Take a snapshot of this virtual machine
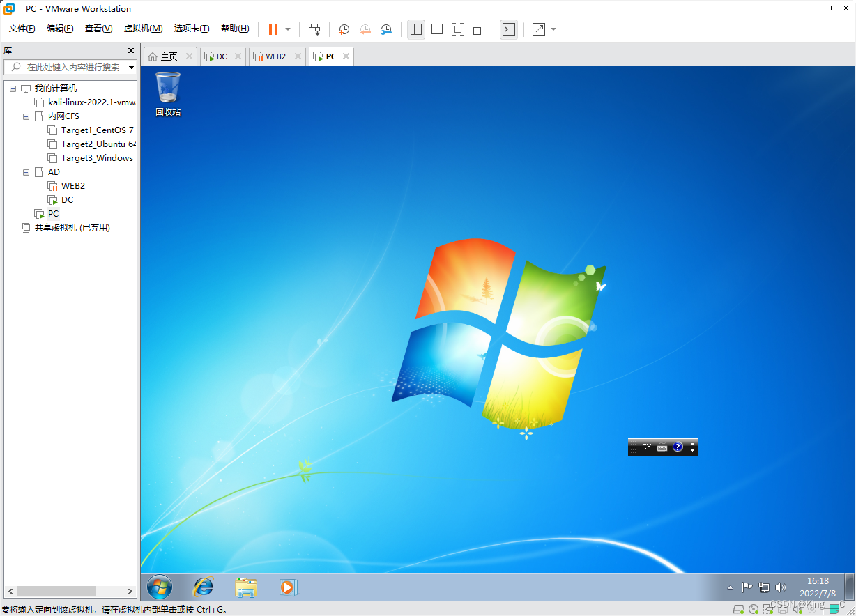The image size is (856, 616). [x=344, y=29]
